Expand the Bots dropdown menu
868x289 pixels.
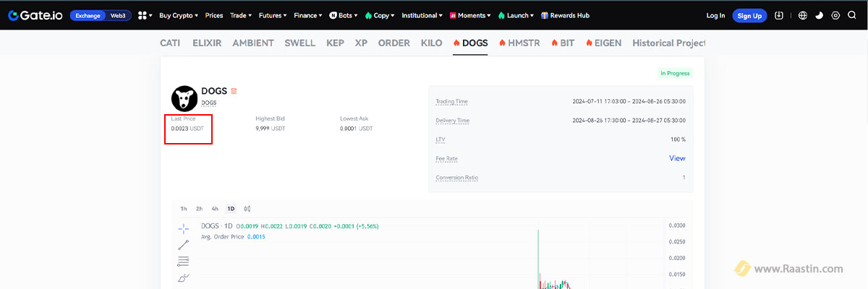[x=344, y=15]
